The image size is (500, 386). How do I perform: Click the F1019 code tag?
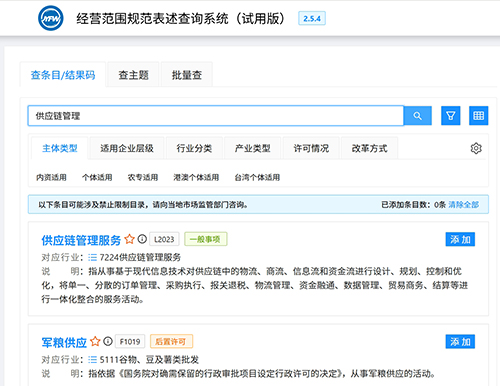[x=130, y=341]
